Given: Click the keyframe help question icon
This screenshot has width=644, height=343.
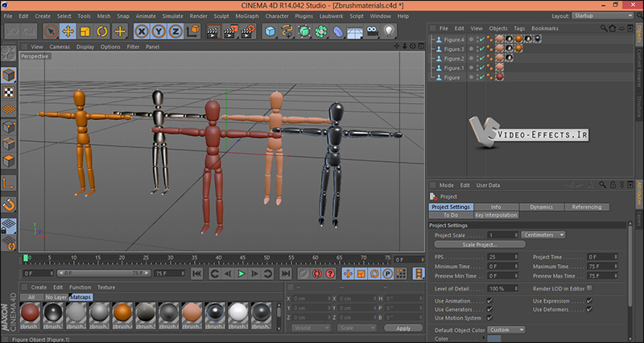Looking at the screenshot, I should [330, 274].
